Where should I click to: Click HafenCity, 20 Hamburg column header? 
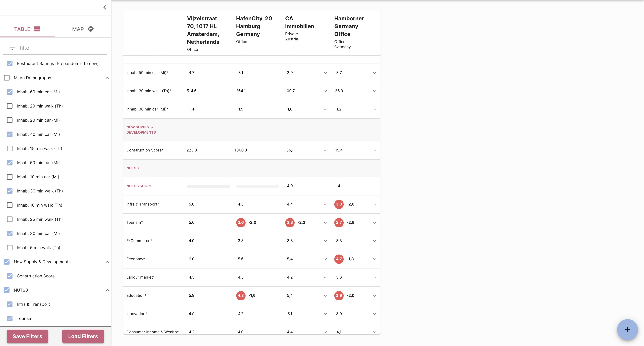coord(254,26)
